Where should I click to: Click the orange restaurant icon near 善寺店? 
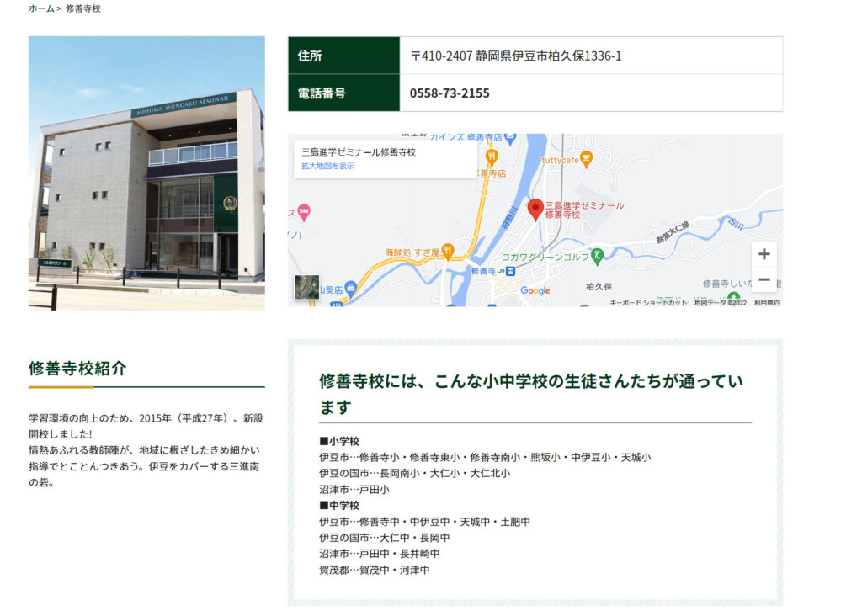(x=492, y=157)
